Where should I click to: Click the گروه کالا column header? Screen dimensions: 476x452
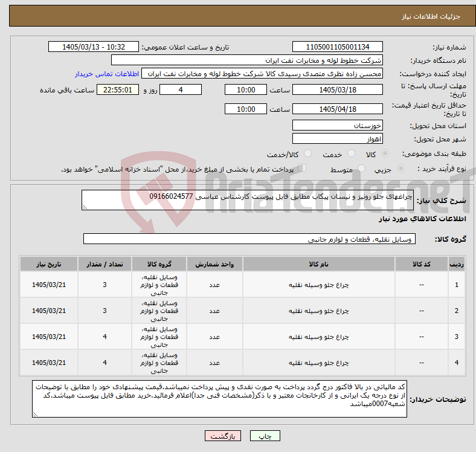coord(159,264)
